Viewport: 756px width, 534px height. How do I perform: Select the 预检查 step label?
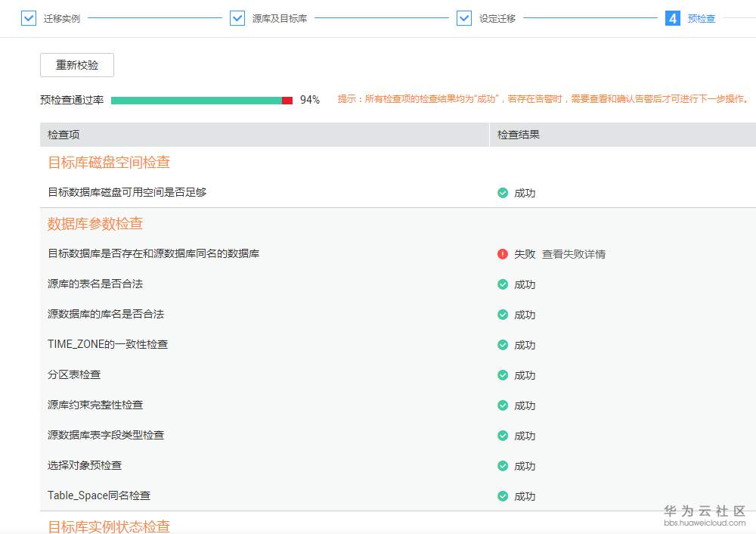pos(702,19)
